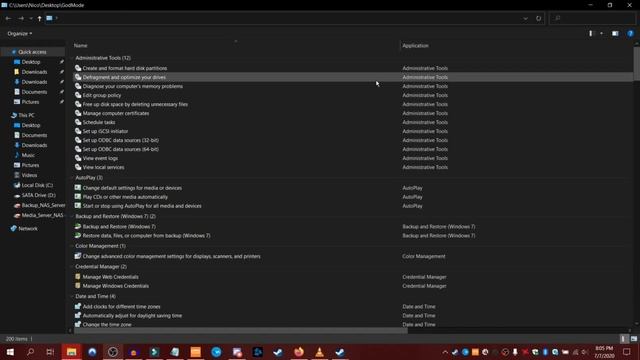This screenshot has height=360, width=640.
Task: Select 'Restore data, files, or computer from backup'
Action: (146, 236)
